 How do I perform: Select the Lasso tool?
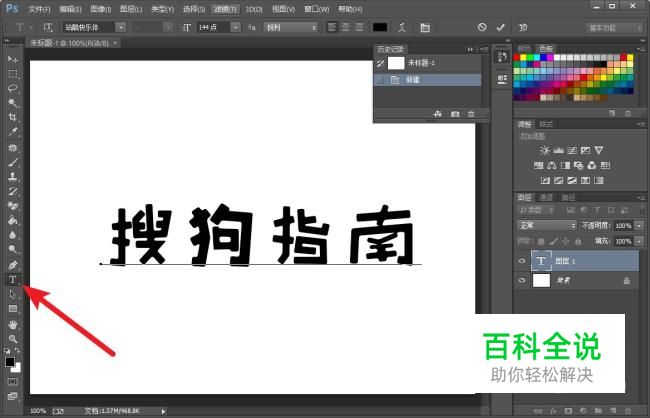12,88
